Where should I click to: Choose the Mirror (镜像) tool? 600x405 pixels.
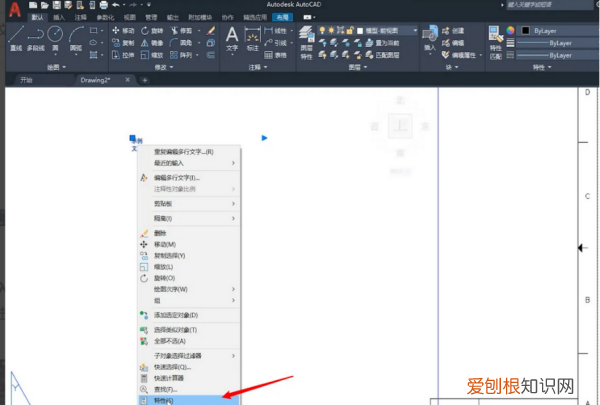[152, 43]
